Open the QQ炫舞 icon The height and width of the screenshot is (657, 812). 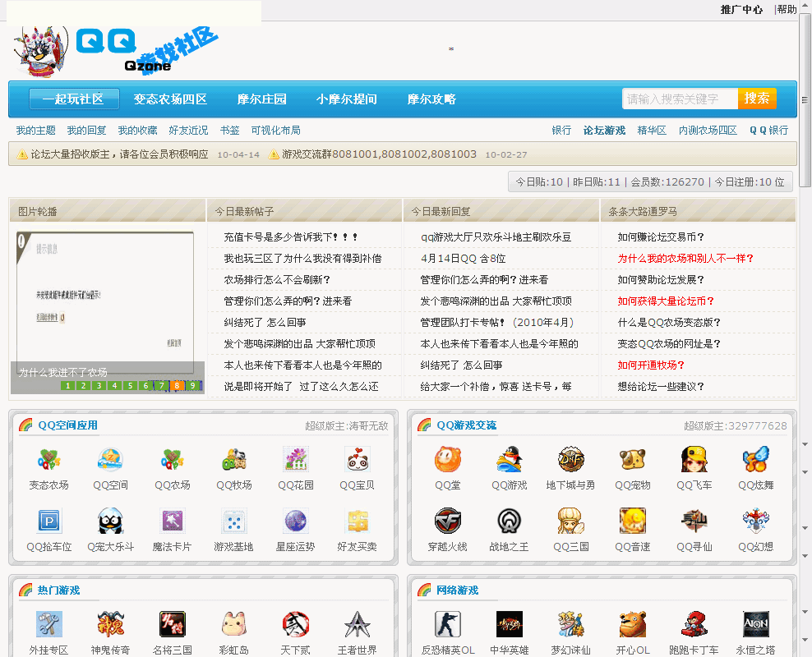(756, 459)
